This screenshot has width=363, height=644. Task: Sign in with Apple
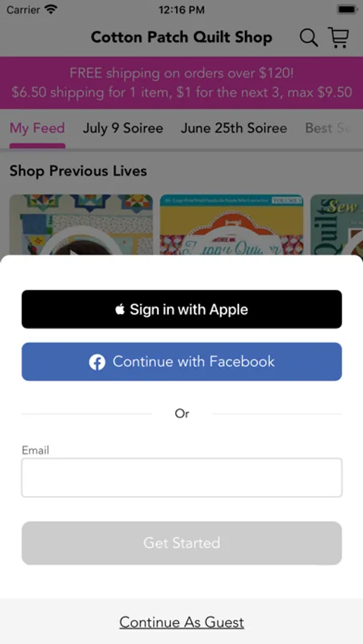182,309
